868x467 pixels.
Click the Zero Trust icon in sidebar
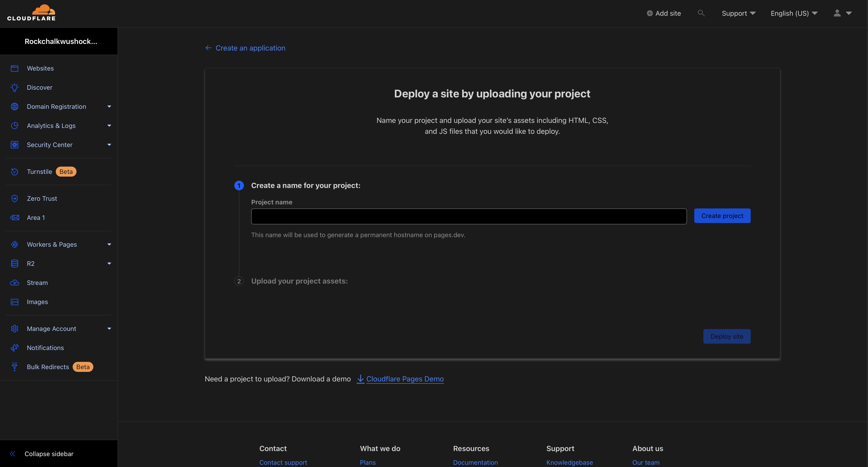coord(14,198)
